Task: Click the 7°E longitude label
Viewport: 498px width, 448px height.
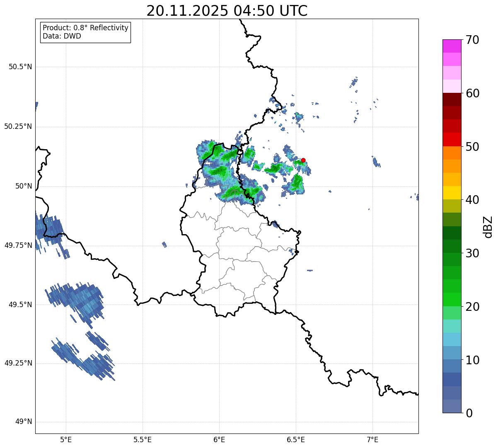Action: 373,439
